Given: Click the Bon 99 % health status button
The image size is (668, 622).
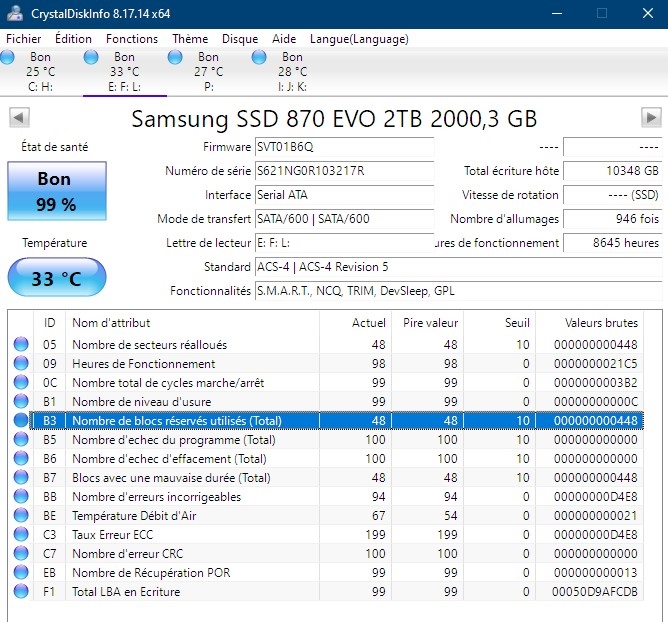Looking at the screenshot, I should [x=57, y=191].
